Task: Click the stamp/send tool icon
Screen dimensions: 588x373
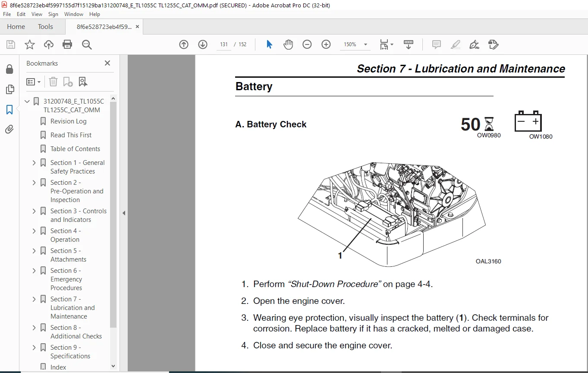Action: 493,44
